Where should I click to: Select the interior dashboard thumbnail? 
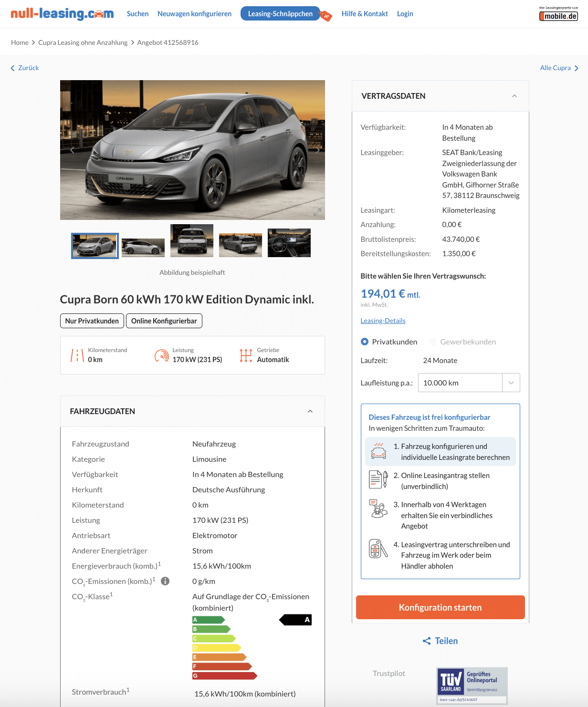(x=289, y=243)
